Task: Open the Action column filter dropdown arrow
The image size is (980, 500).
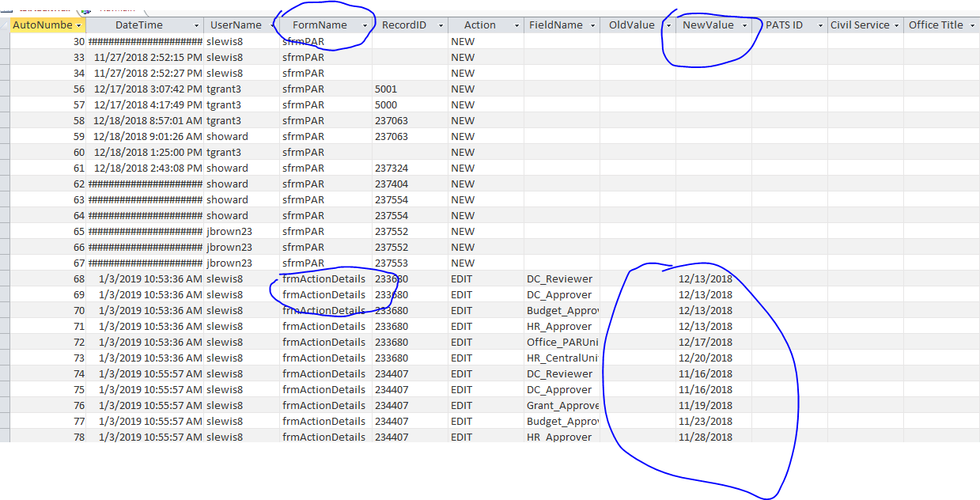Action: (517, 25)
